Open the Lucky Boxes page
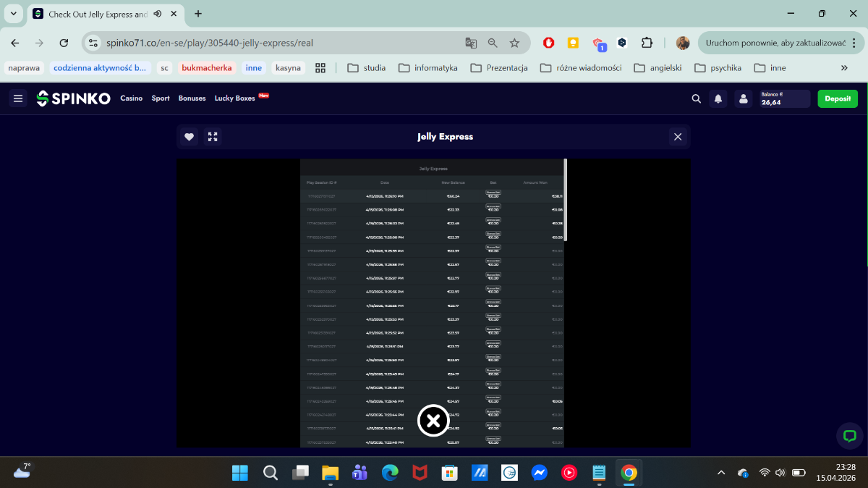868x488 pixels. [x=235, y=98]
